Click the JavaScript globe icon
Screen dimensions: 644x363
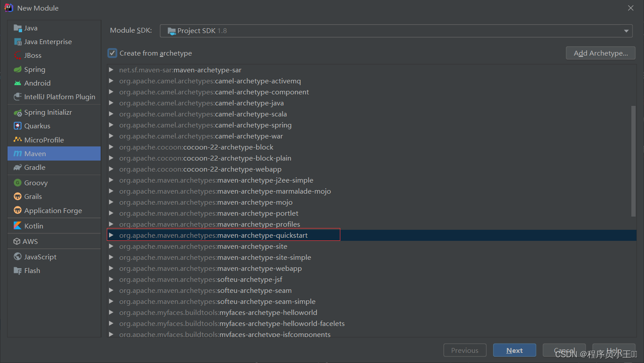point(18,257)
